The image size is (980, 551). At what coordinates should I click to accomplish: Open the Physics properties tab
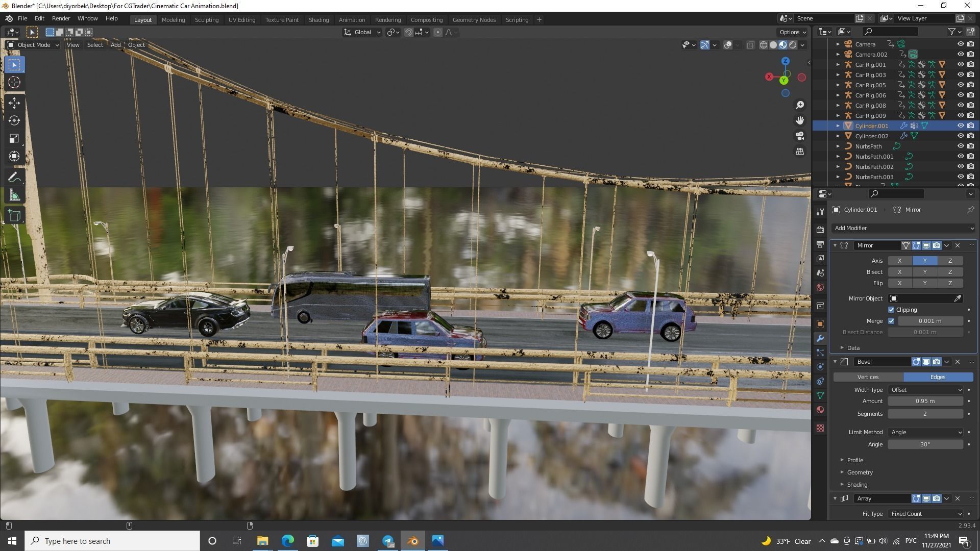pos(820,367)
